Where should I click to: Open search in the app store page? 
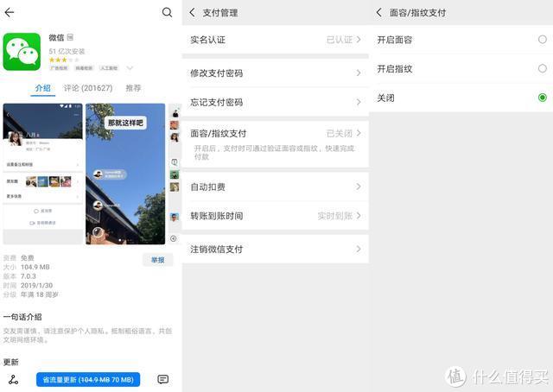point(167,12)
